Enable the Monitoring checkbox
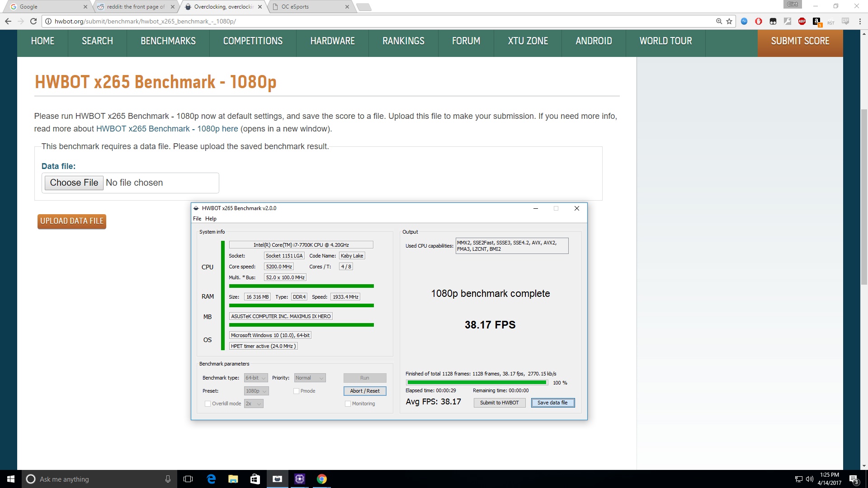Viewport: 868px width, 488px height. pyautogui.click(x=348, y=404)
